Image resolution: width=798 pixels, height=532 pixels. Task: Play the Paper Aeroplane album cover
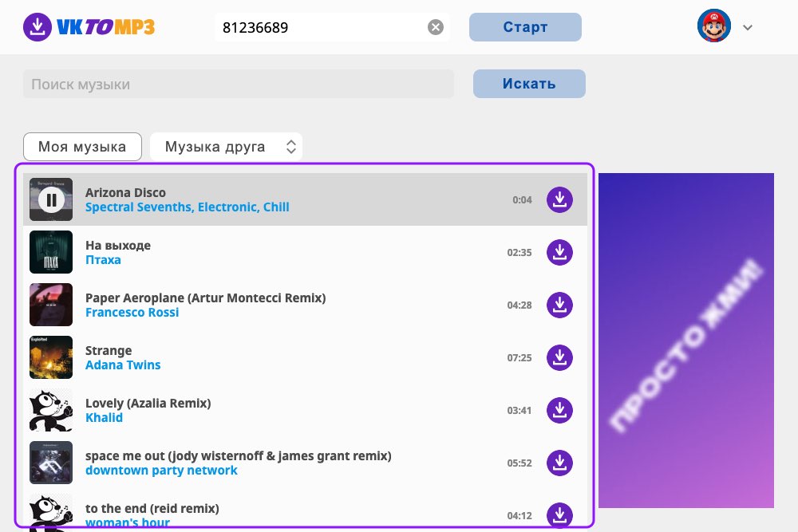click(51, 305)
